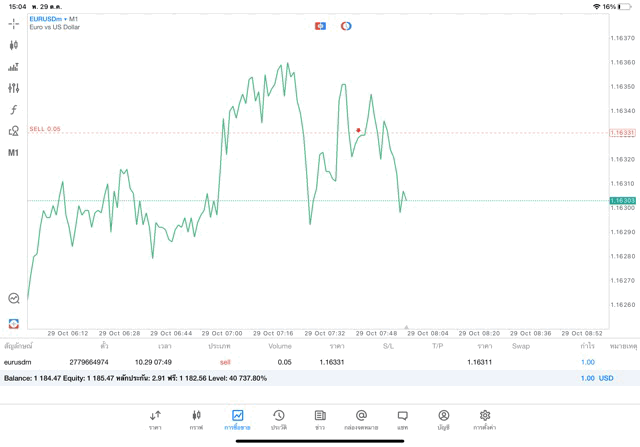Open the indicators list icon
This screenshot has width=640, height=447.
[x=13, y=67]
